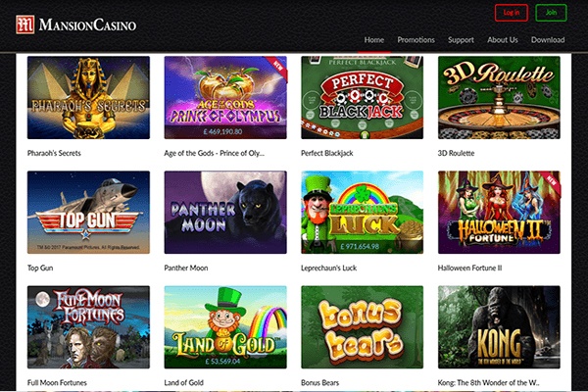Screen dimensions: 588x392
Task: Click the green Join button
Action: (x=551, y=13)
